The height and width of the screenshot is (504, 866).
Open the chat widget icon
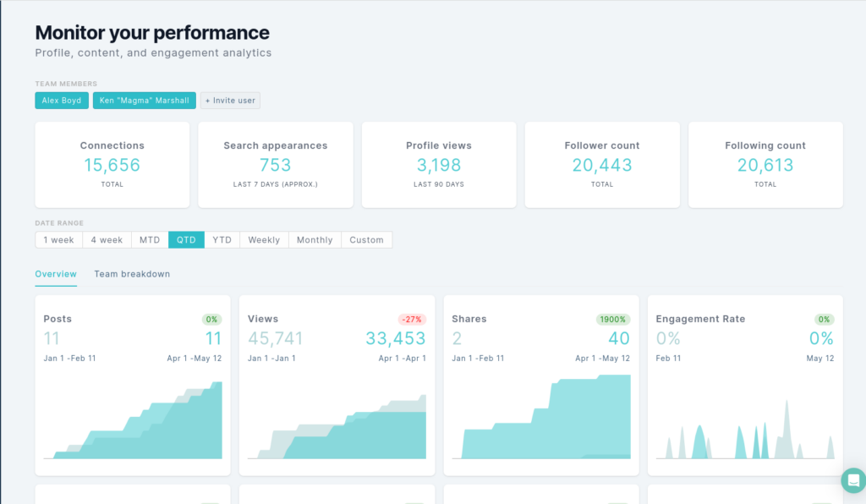(854, 480)
